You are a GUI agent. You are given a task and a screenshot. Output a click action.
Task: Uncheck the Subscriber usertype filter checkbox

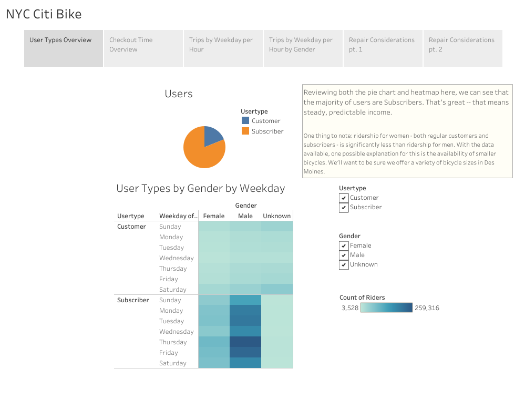344,207
